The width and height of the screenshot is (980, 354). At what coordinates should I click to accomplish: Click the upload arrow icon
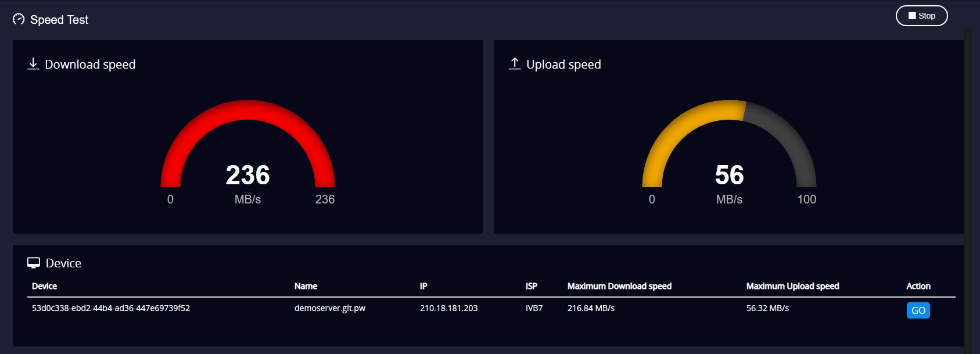[515, 63]
